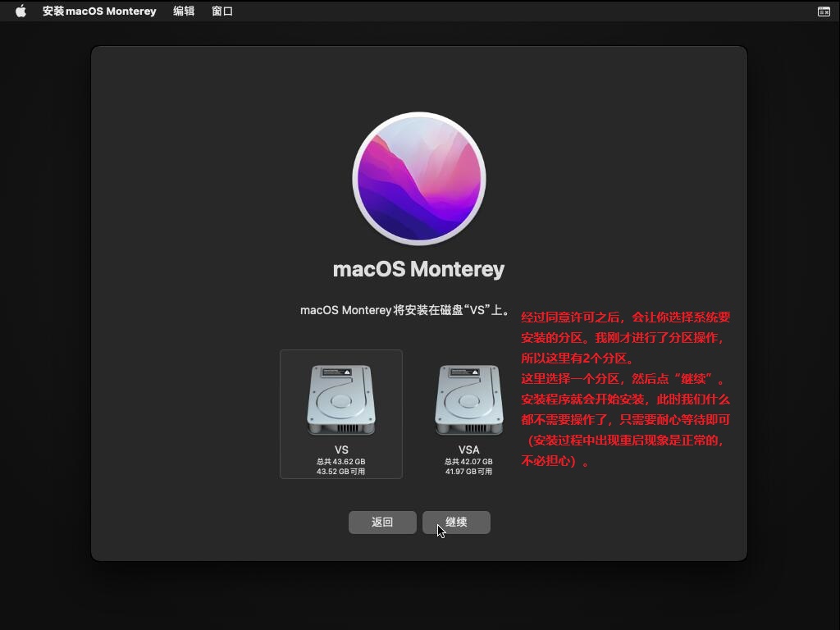Click 继续 to begin installation

(456, 522)
